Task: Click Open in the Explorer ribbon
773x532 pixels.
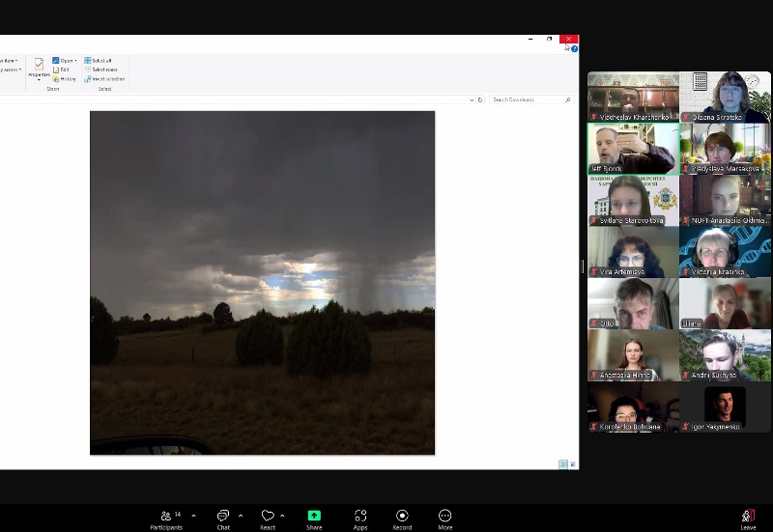Action: click(x=63, y=61)
